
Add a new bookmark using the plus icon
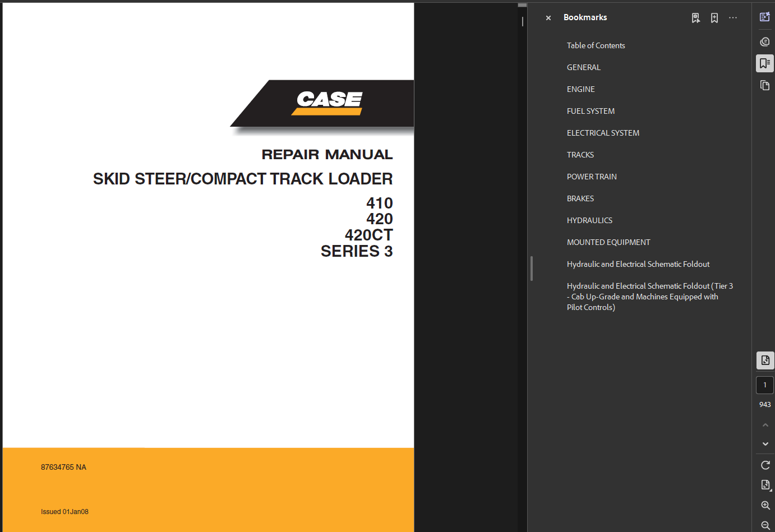coord(714,18)
